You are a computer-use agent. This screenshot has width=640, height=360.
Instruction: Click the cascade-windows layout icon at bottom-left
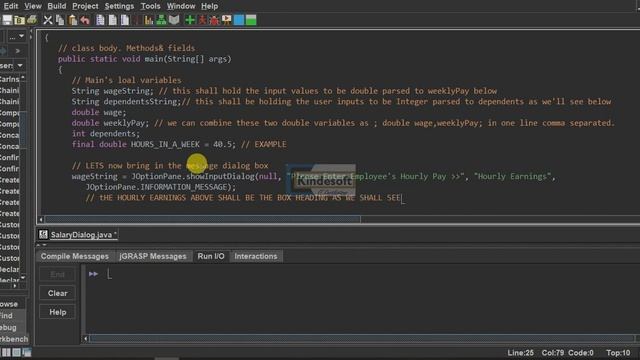(27, 353)
